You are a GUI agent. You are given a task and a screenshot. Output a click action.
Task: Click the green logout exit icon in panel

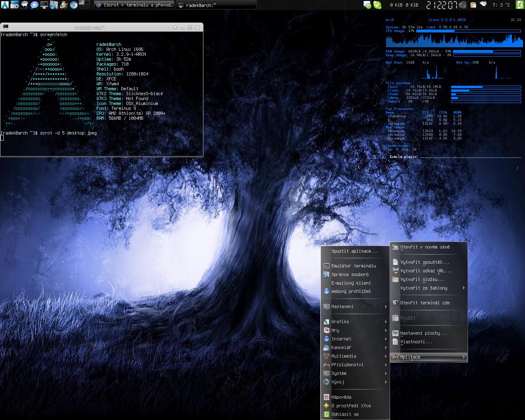click(x=519, y=5)
